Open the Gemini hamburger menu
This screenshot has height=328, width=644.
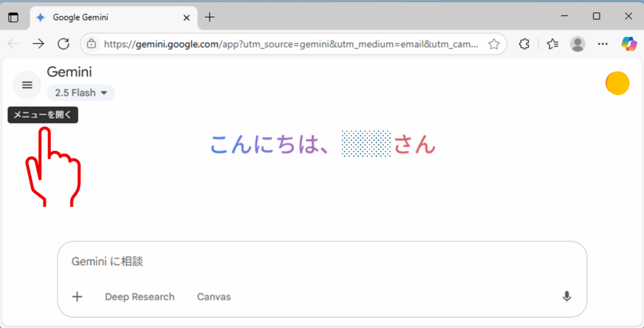[27, 85]
